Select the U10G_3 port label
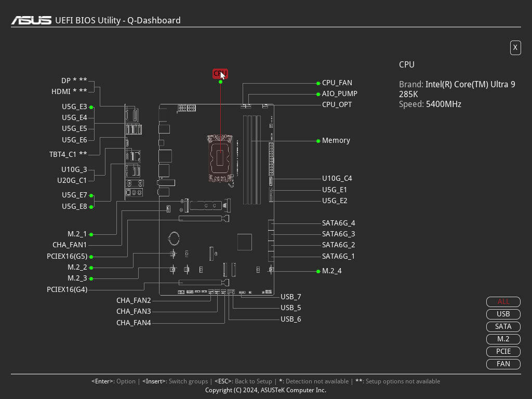532x399 pixels. (x=74, y=169)
